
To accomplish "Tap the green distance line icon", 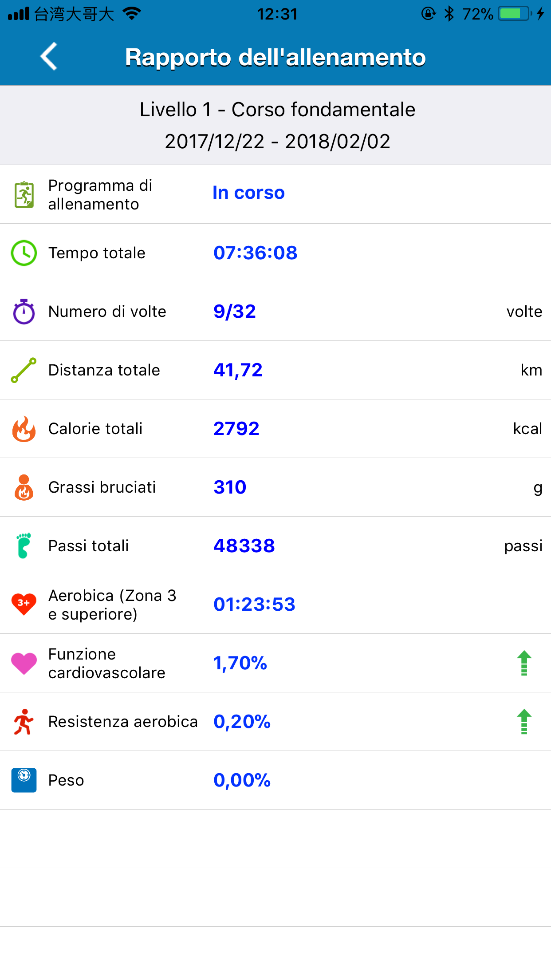I will pyautogui.click(x=24, y=370).
